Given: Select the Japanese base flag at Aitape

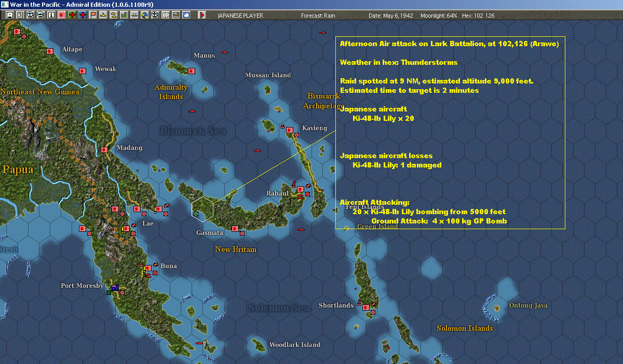Looking at the screenshot, I should 50,51.
